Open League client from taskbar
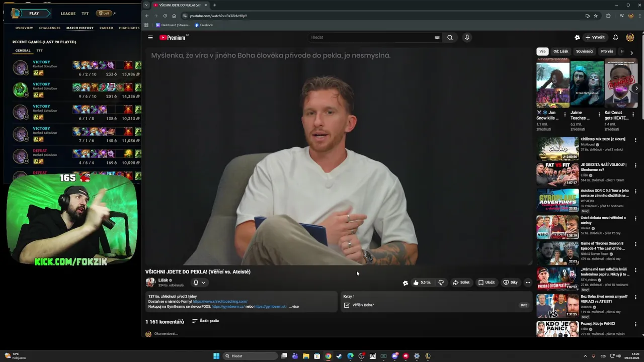This screenshot has height=362, width=644. (x=428, y=356)
